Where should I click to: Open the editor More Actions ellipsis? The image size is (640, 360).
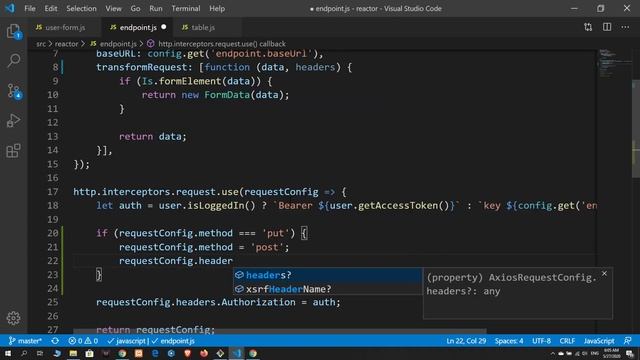click(625, 27)
